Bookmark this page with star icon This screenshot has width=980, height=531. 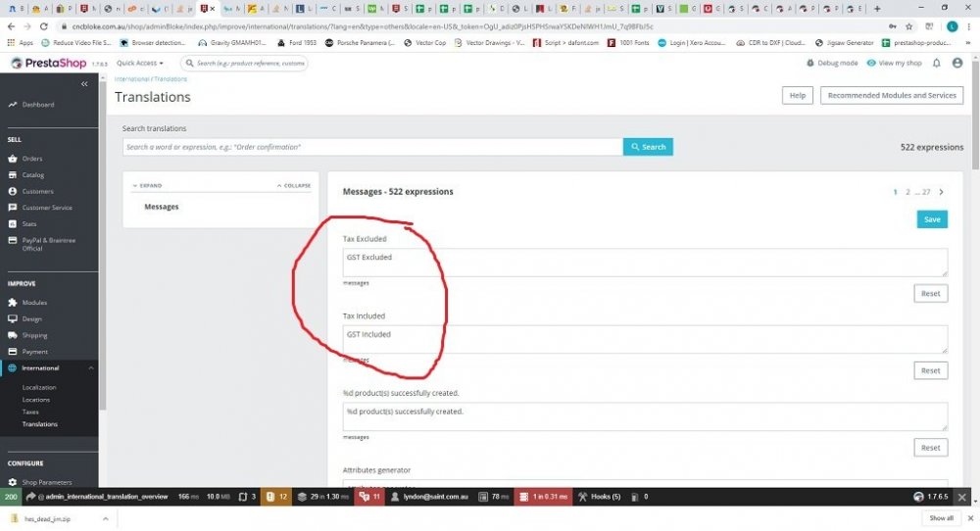coord(908,26)
